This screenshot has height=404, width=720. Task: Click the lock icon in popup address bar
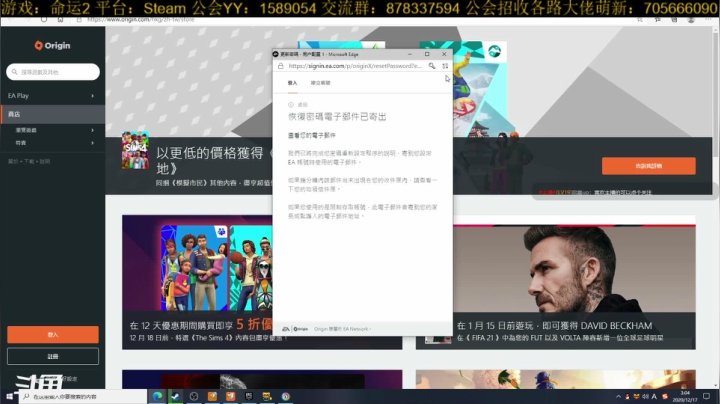[x=281, y=66]
